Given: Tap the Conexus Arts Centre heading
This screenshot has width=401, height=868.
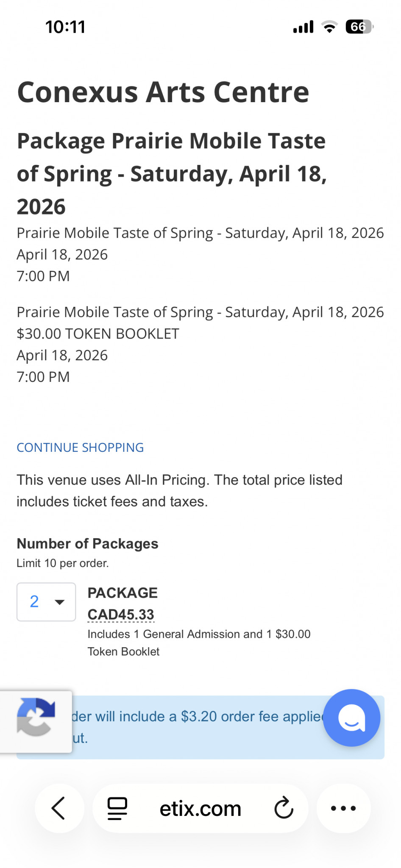Looking at the screenshot, I should point(163,92).
